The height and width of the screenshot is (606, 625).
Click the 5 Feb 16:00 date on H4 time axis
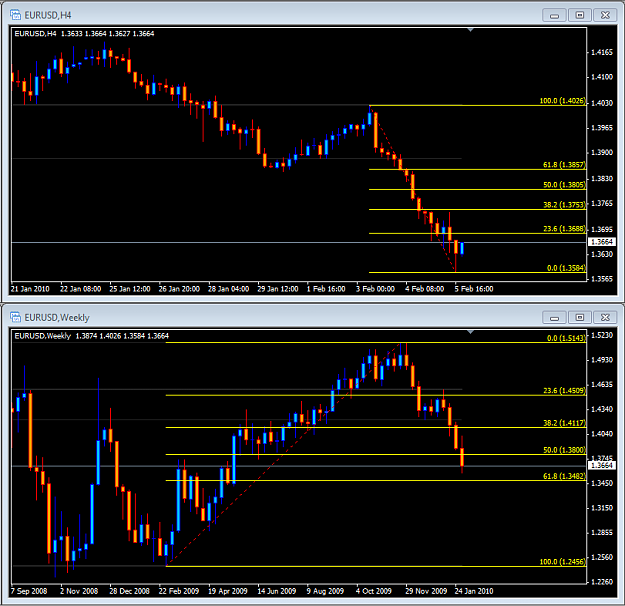pos(474,289)
